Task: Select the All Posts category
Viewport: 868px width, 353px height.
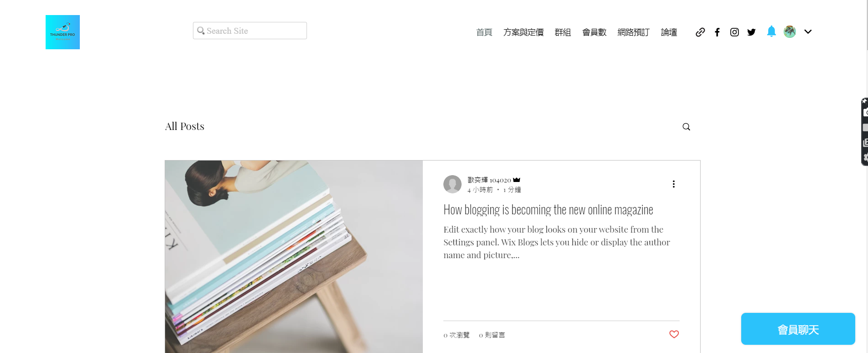Action: 185,126
